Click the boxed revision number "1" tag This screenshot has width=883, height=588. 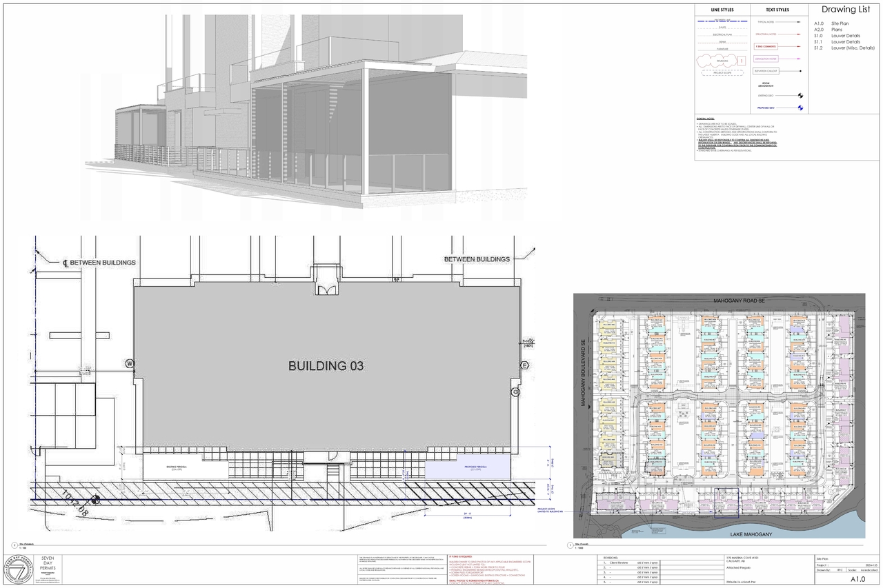point(741,61)
